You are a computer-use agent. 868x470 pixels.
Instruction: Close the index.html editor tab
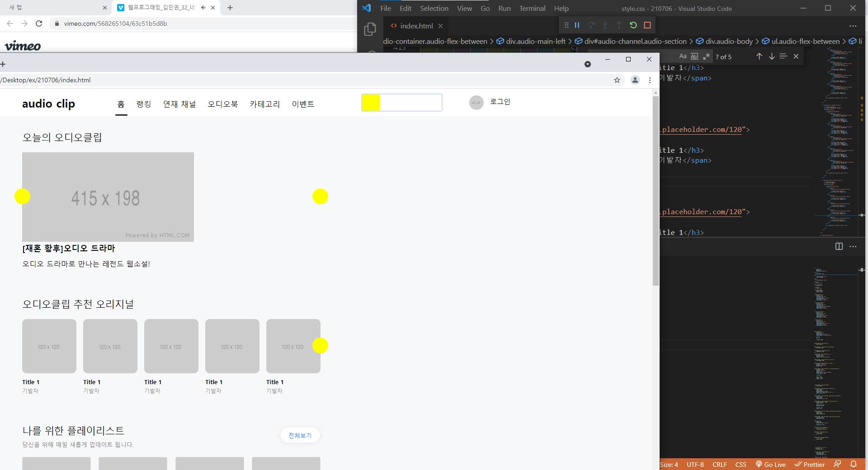pyautogui.click(x=440, y=26)
